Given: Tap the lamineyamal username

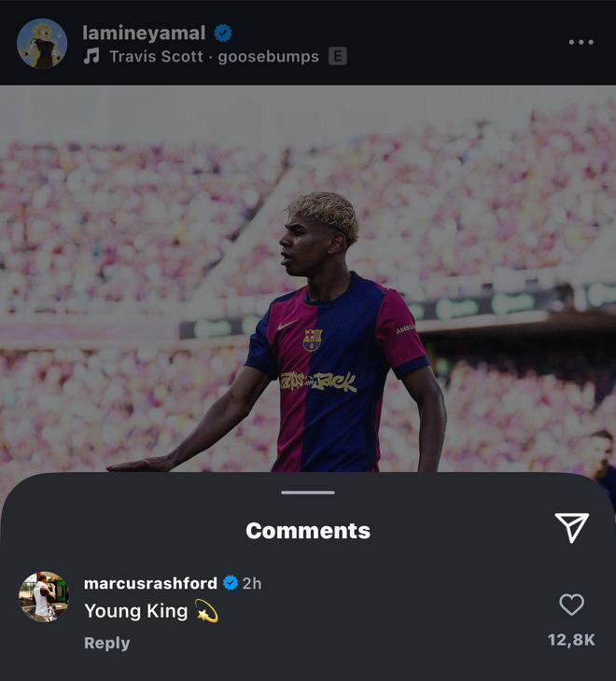Looking at the screenshot, I should pos(144,33).
